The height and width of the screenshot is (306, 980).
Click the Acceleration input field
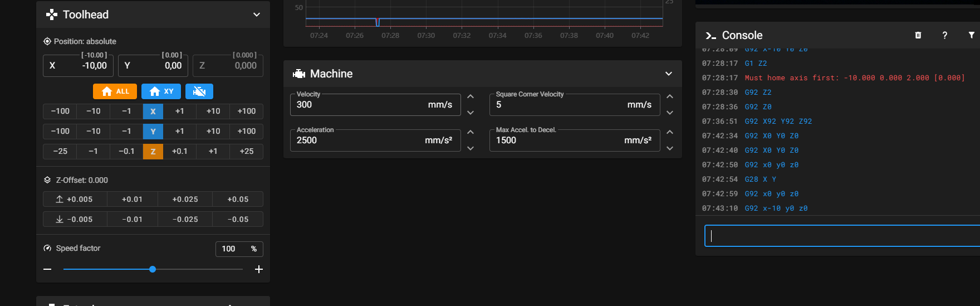click(375, 140)
